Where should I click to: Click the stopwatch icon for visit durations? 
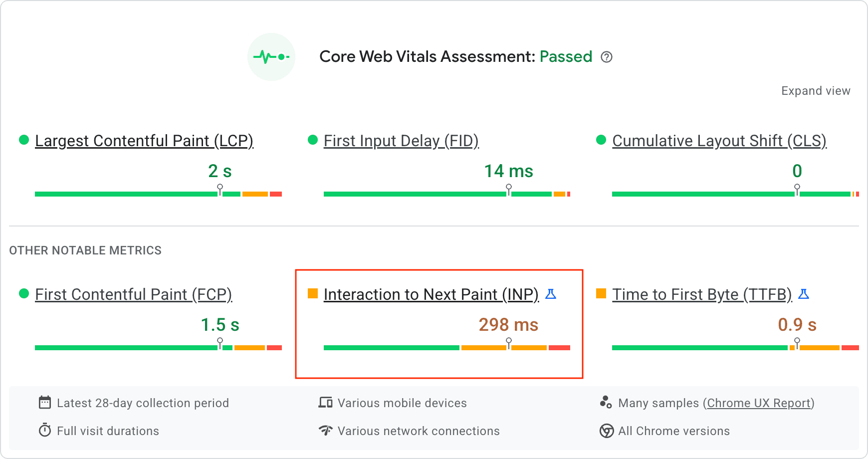(x=45, y=431)
